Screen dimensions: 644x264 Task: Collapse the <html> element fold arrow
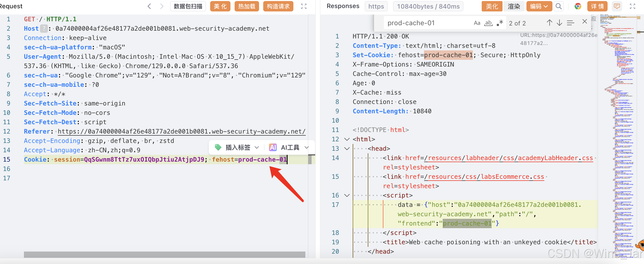point(347,139)
